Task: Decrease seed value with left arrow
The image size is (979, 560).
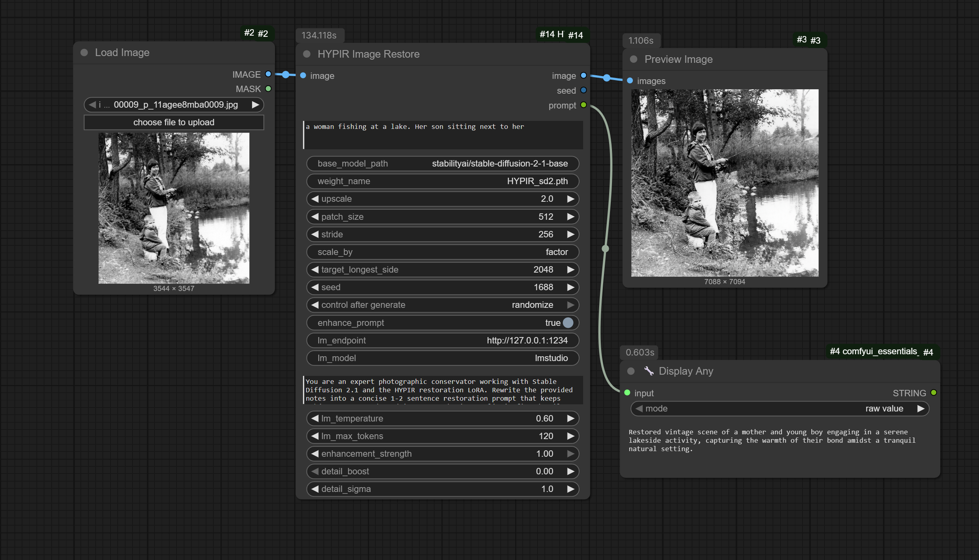Action: 315,287
